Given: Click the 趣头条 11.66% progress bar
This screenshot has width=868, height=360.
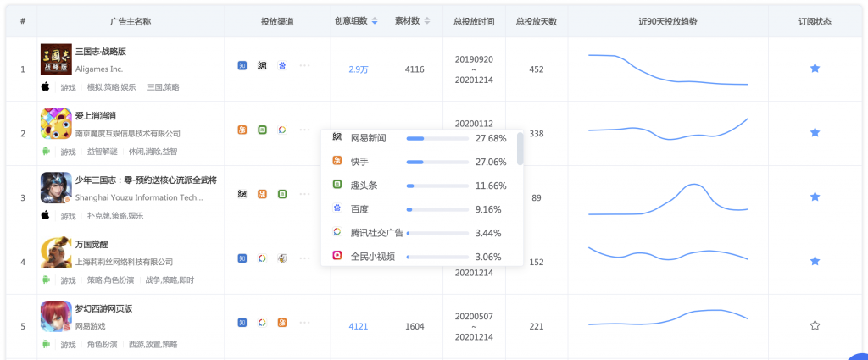Looking at the screenshot, I should pos(437,186).
